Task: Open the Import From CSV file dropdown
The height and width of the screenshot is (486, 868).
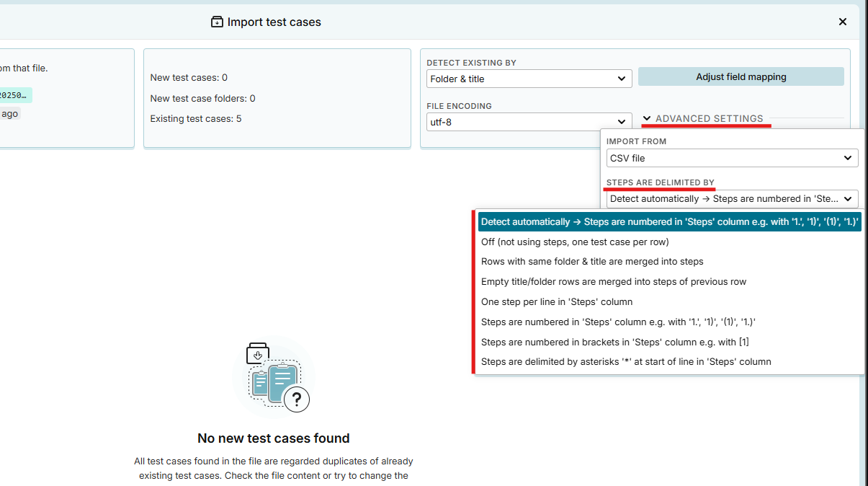Action: pyautogui.click(x=732, y=158)
